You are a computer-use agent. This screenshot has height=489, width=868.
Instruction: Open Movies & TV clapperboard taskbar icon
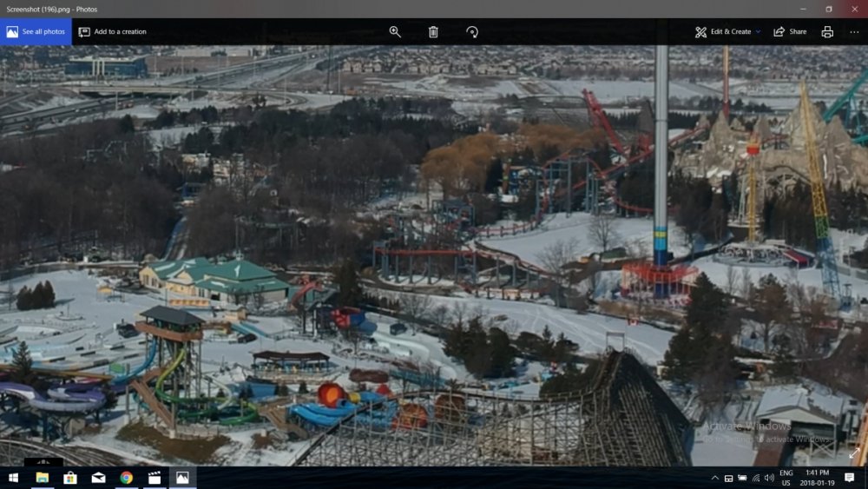[x=155, y=478]
